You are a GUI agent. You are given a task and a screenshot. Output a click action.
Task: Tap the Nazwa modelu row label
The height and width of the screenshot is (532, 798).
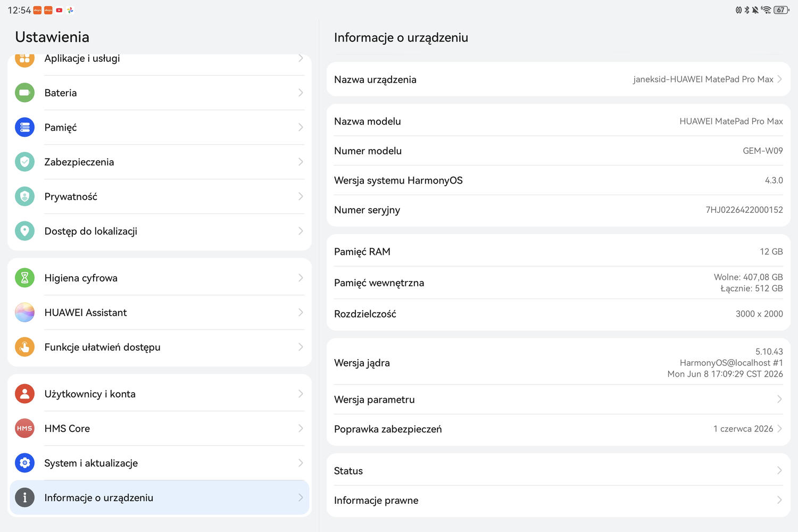368,121
